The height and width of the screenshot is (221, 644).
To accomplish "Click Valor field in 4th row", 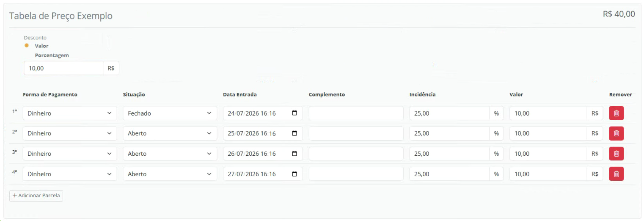I will [x=548, y=174].
